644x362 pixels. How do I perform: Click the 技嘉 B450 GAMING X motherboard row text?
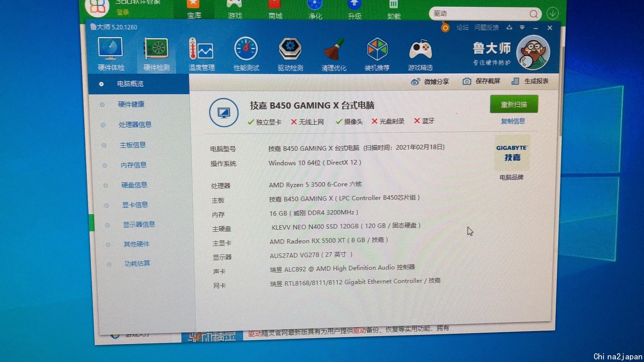(344, 198)
